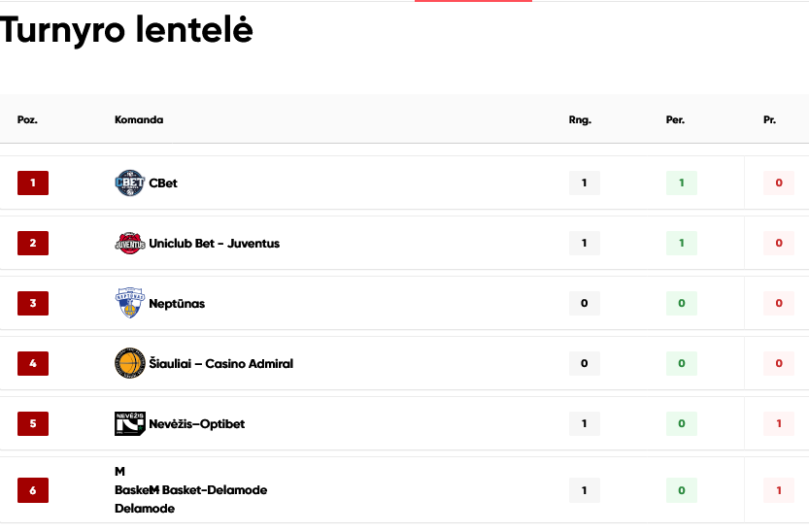This screenshot has width=809, height=532.
Task: Open CBet team page
Action: click(x=163, y=183)
